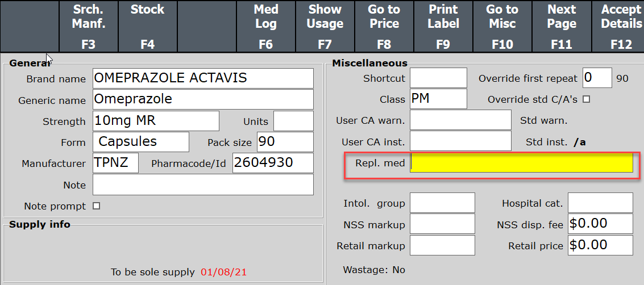Select the Brand name input field
Image resolution: width=644 pixels, height=285 pixels.
point(203,78)
